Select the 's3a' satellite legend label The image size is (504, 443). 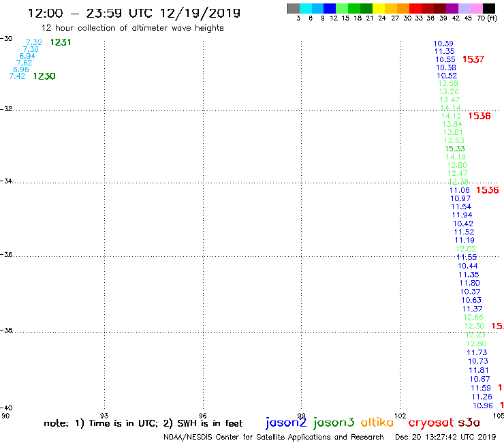tap(469, 423)
